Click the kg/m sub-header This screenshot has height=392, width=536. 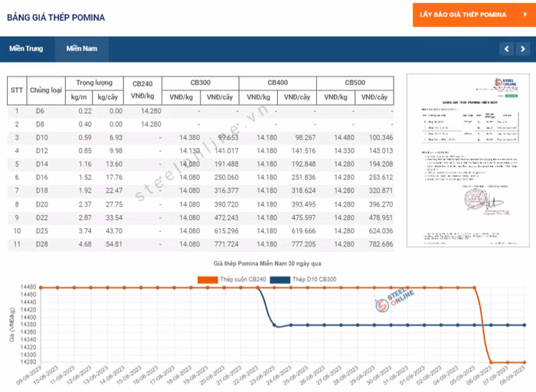[79, 97]
